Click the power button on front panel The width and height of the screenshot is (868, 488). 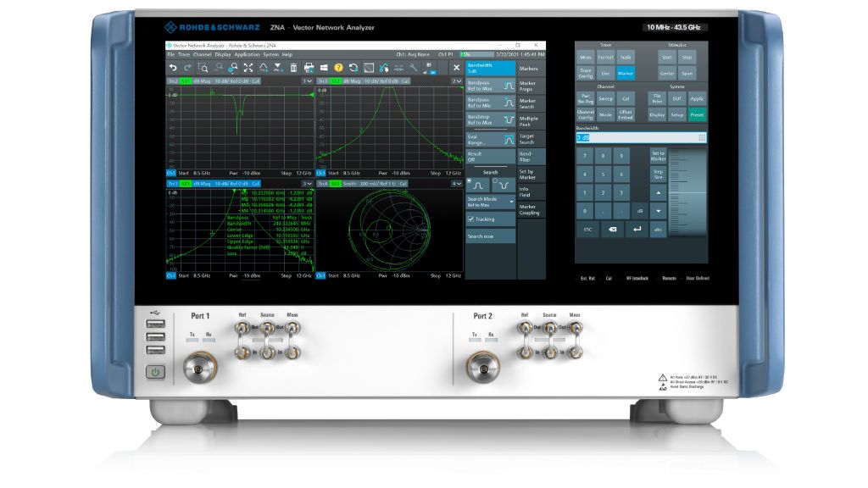tap(155, 373)
